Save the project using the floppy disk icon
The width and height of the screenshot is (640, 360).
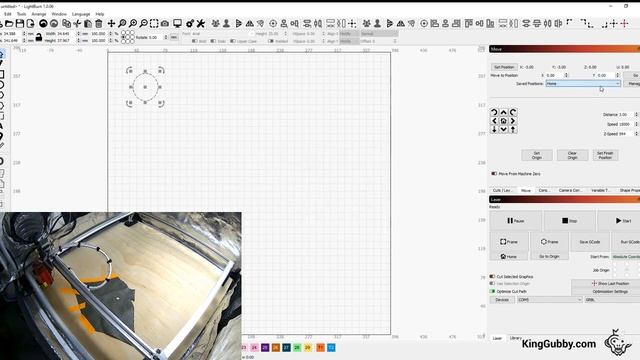20,24
